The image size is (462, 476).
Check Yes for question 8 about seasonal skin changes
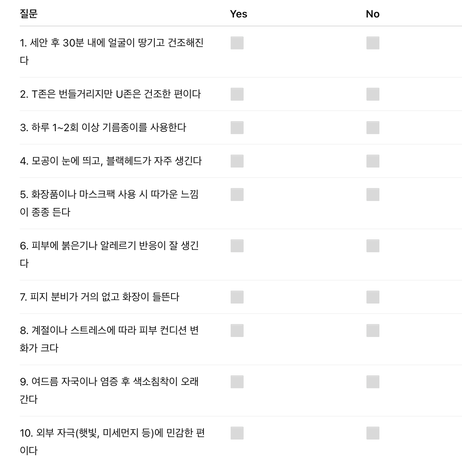click(x=236, y=330)
